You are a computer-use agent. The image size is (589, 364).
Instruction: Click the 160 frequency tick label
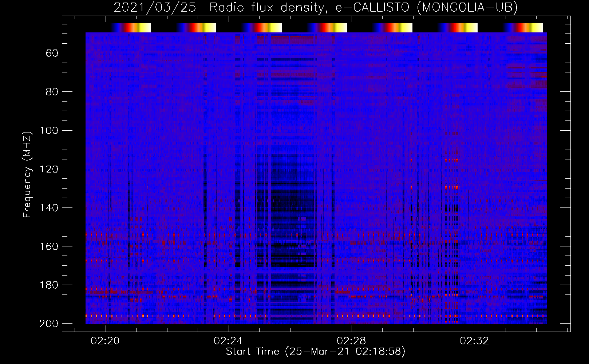click(x=49, y=246)
